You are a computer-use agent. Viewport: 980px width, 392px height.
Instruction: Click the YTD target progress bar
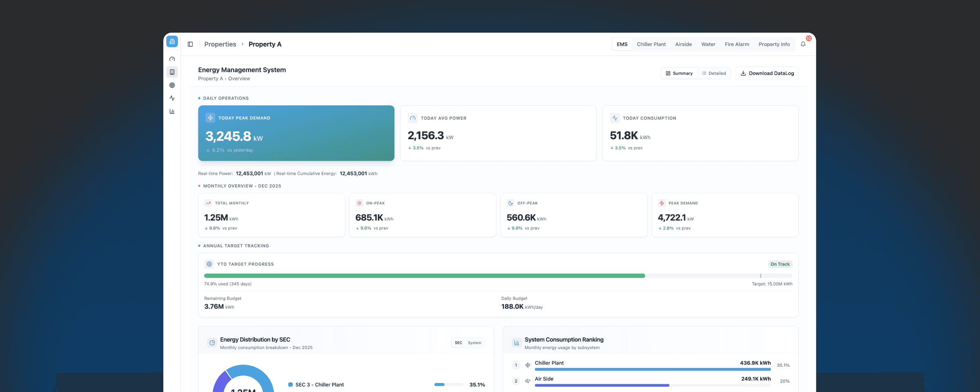pos(498,276)
